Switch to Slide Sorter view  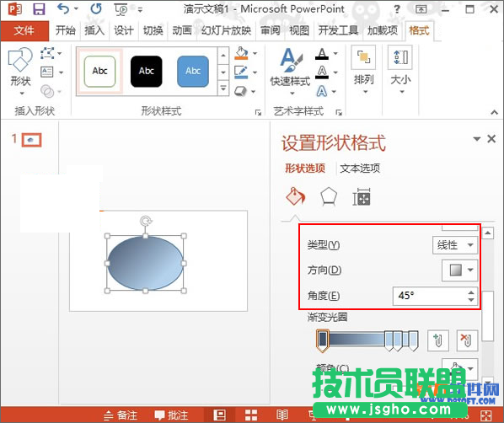coord(251,415)
